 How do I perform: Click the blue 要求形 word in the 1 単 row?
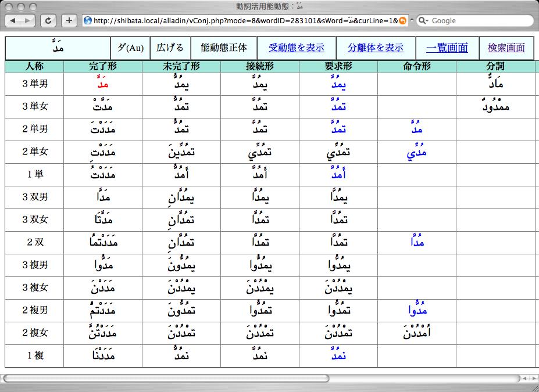[338, 172]
